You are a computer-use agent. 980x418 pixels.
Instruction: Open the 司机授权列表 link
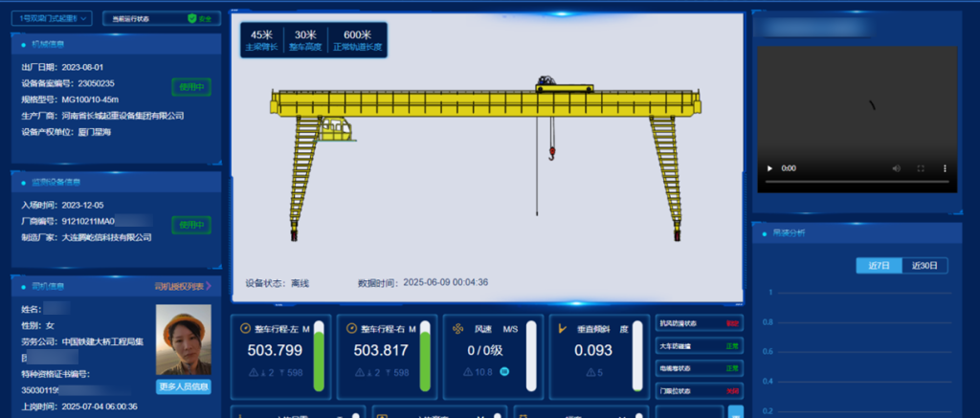[x=182, y=285]
